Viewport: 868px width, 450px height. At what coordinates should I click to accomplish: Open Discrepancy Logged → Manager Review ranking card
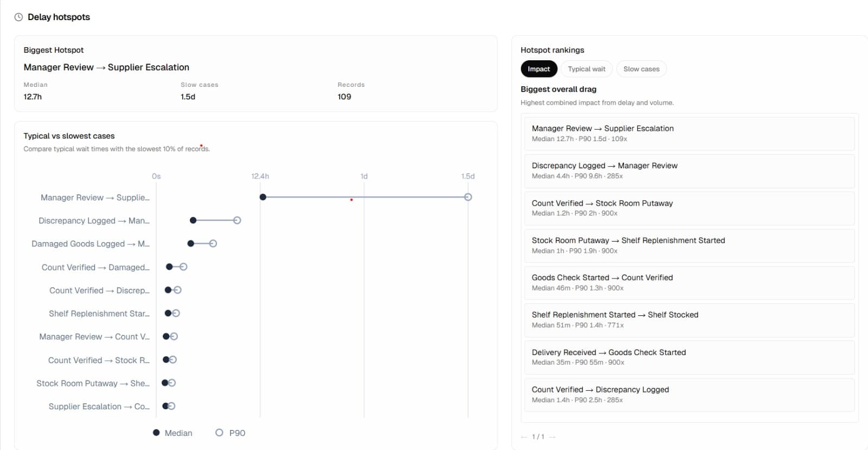point(690,171)
